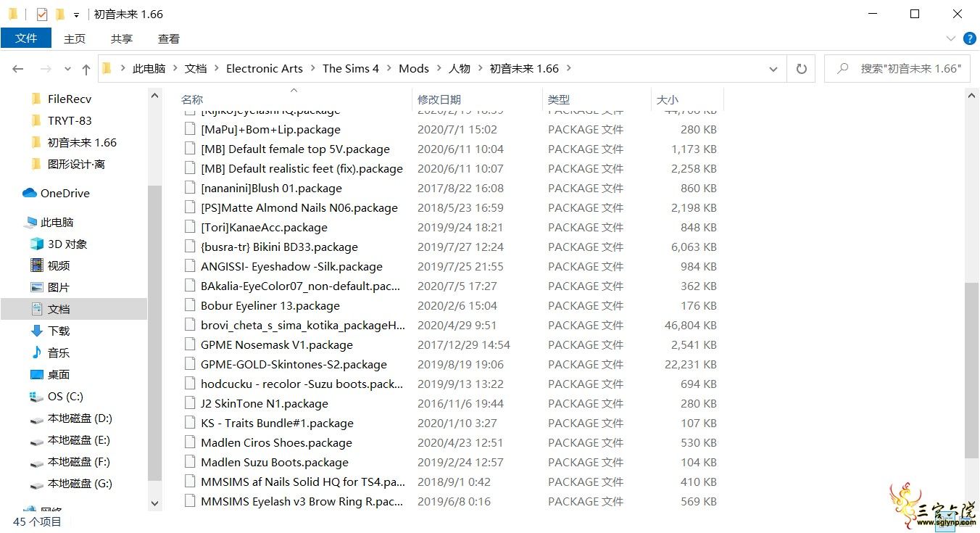Click Electronic Arts breadcrumb
The width and height of the screenshot is (980, 533).
tap(265, 68)
